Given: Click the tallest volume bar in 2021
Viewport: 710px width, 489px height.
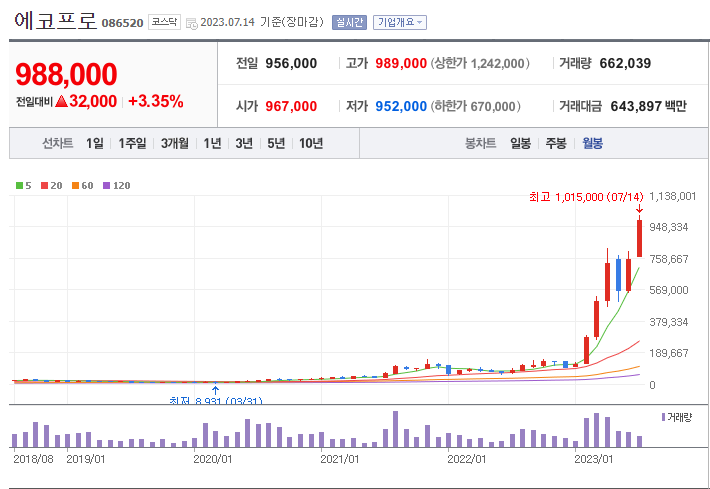Looking at the screenshot, I should tap(395, 429).
